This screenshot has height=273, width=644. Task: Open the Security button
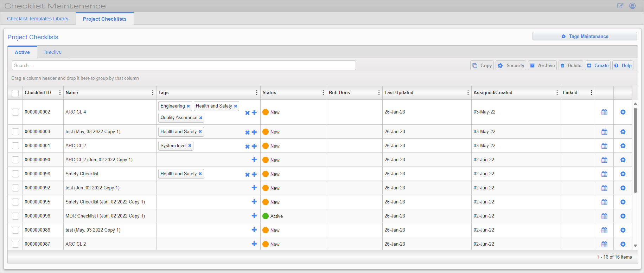511,65
